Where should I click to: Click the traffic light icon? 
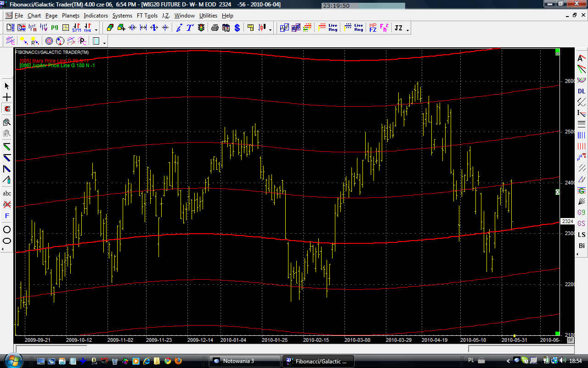(201, 28)
